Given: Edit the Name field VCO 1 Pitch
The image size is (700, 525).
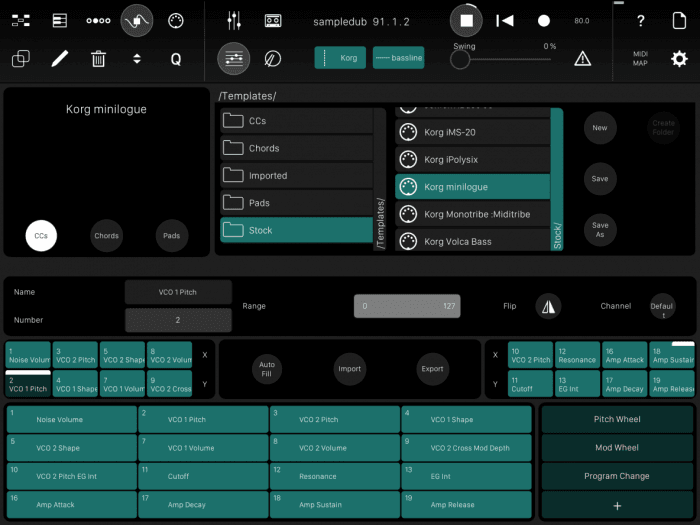Looking at the screenshot, I should tap(178, 292).
